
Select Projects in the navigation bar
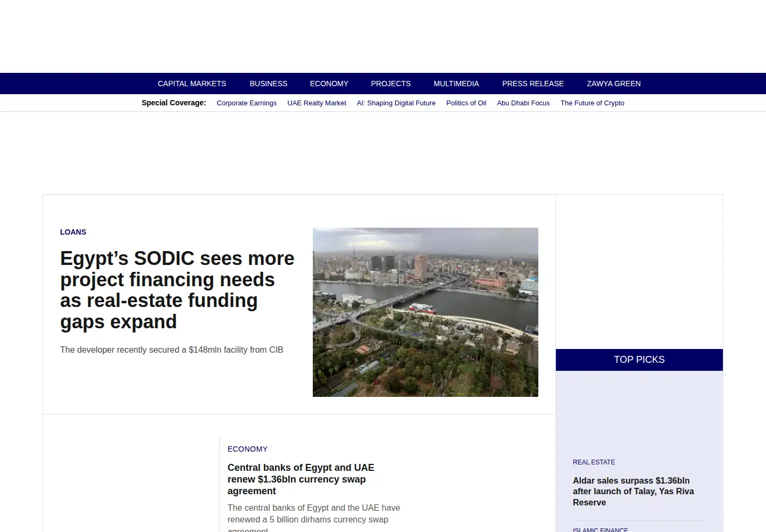tap(390, 84)
